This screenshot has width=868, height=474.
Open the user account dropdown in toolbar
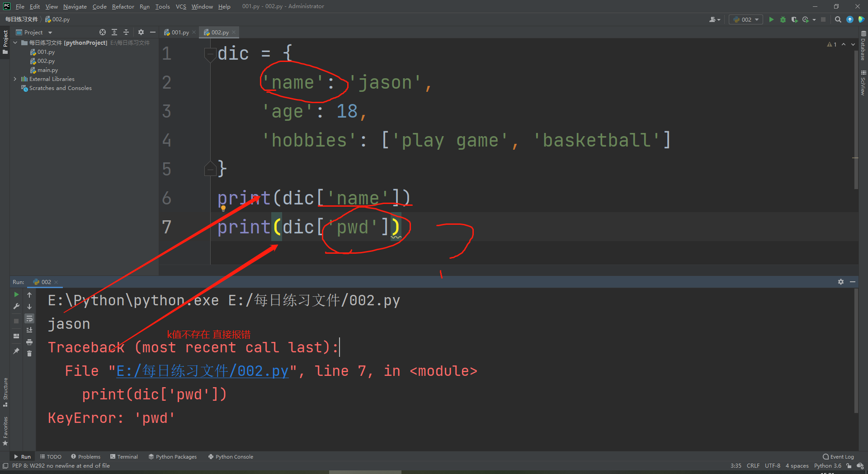715,19
